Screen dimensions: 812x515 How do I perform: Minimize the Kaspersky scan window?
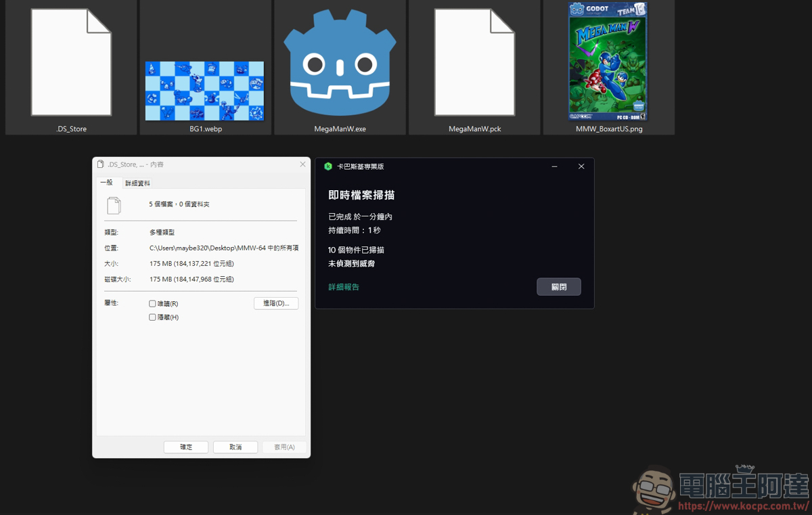point(555,166)
